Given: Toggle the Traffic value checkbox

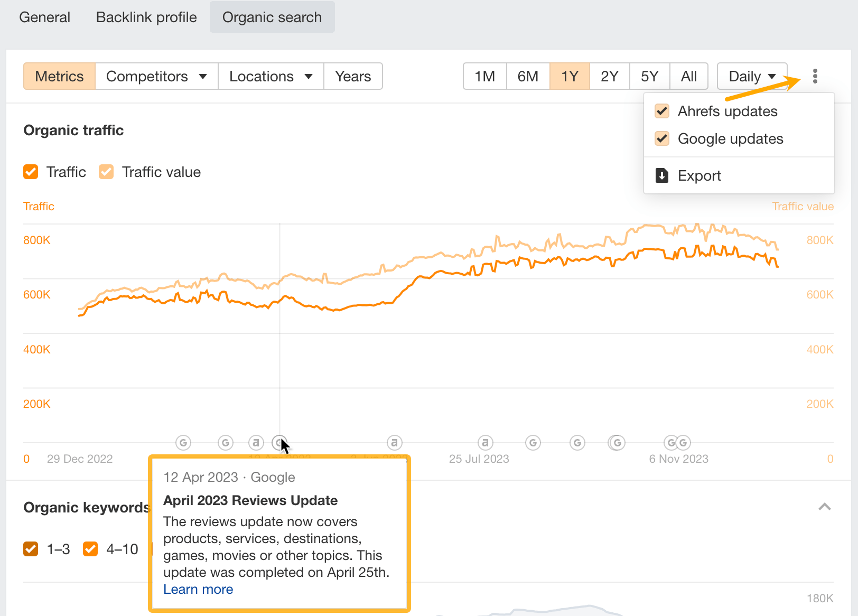Looking at the screenshot, I should tap(106, 172).
